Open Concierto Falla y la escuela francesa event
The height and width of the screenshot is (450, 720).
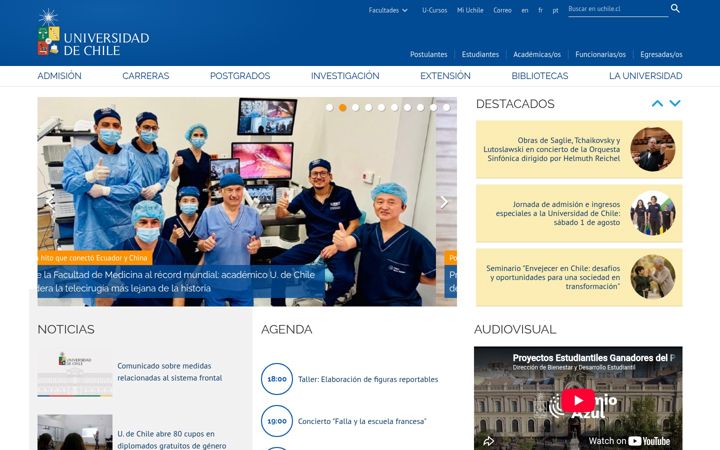(362, 421)
